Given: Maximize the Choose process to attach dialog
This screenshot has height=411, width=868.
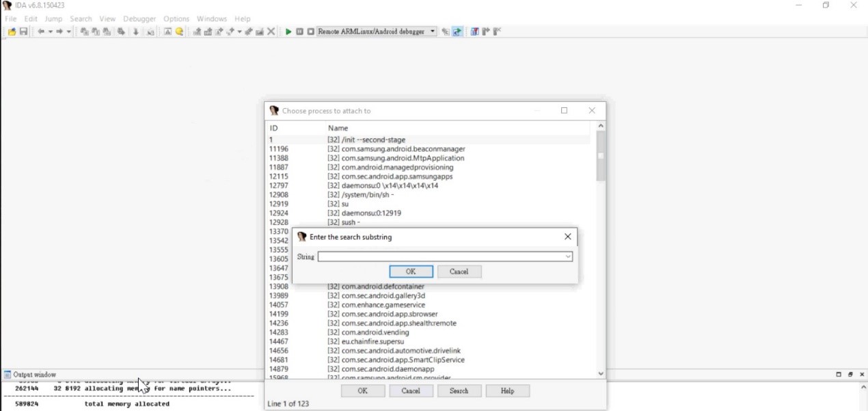Looking at the screenshot, I should pos(564,111).
